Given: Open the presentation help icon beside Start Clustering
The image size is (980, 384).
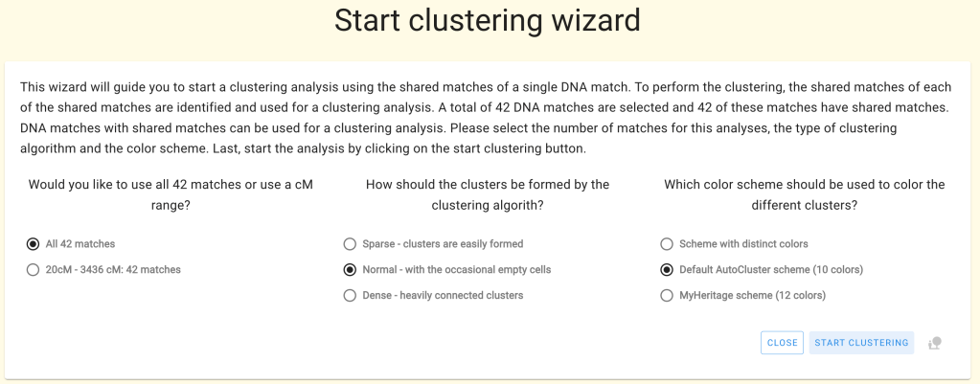Looking at the screenshot, I should click(x=935, y=343).
